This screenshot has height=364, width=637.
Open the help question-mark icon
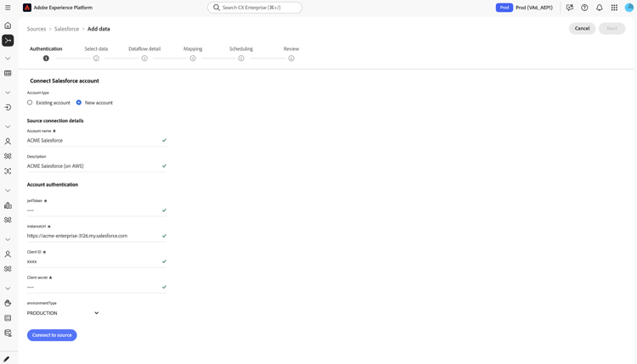point(584,8)
